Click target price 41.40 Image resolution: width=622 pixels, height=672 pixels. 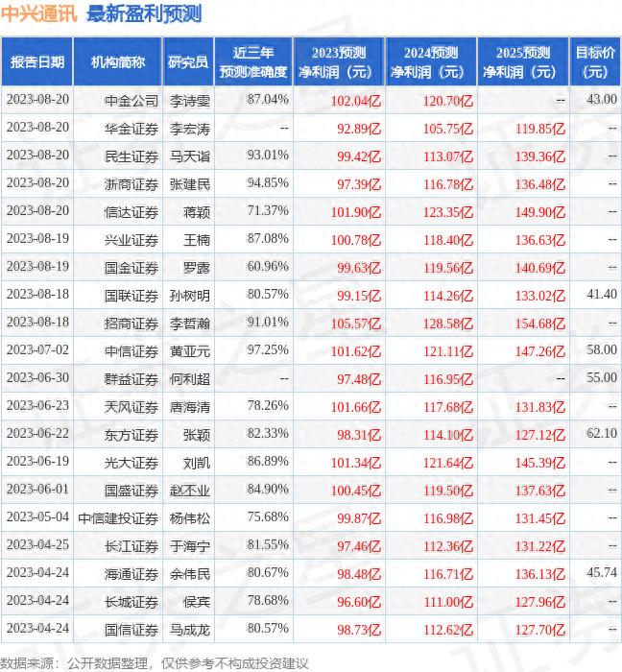click(602, 295)
